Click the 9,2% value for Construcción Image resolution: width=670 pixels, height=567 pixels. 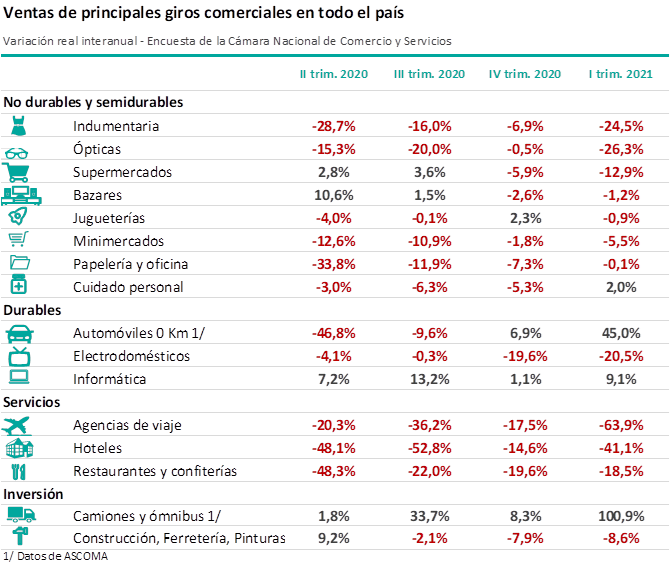pos(334,538)
